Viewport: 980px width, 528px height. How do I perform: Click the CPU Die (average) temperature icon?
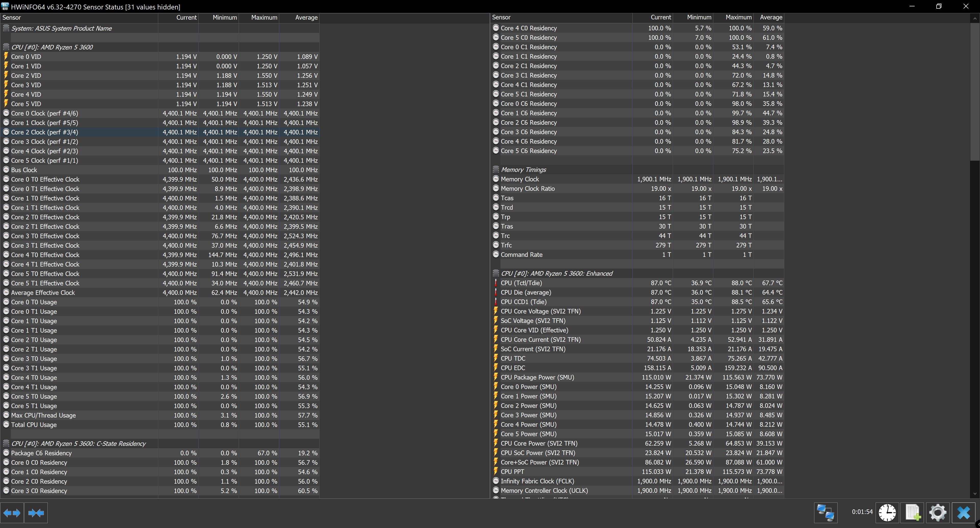pos(495,292)
